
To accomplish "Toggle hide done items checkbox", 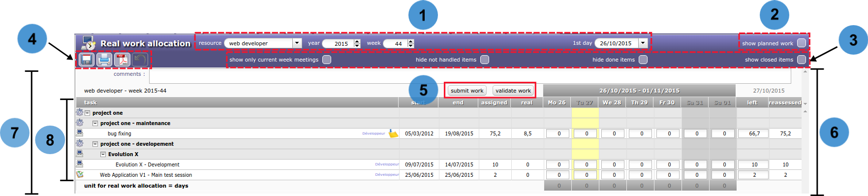I will pos(643,60).
